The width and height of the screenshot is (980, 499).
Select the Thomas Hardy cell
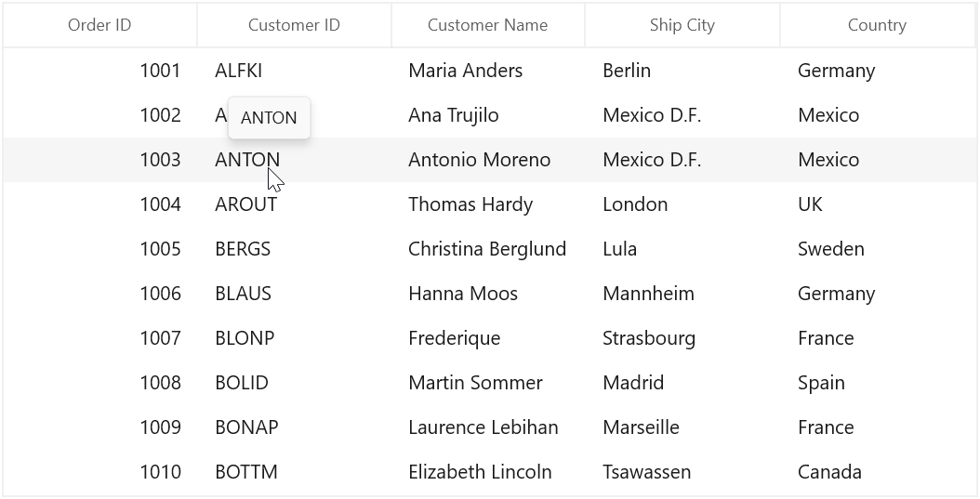pos(488,204)
